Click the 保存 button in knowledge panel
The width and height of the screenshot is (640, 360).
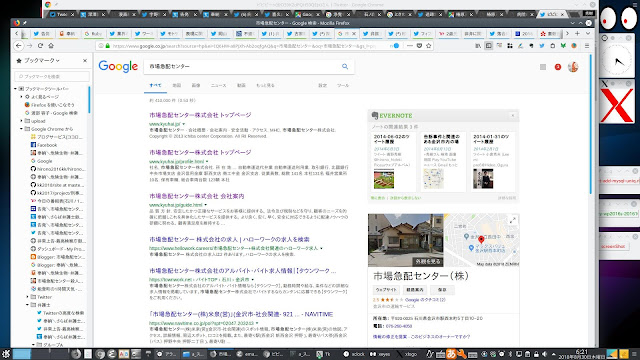click(442, 290)
